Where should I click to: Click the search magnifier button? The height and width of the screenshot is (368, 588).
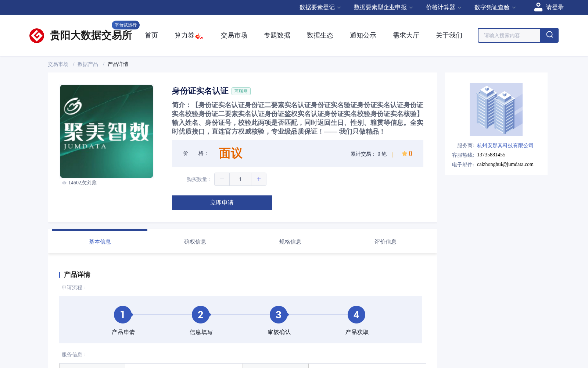pos(549,35)
